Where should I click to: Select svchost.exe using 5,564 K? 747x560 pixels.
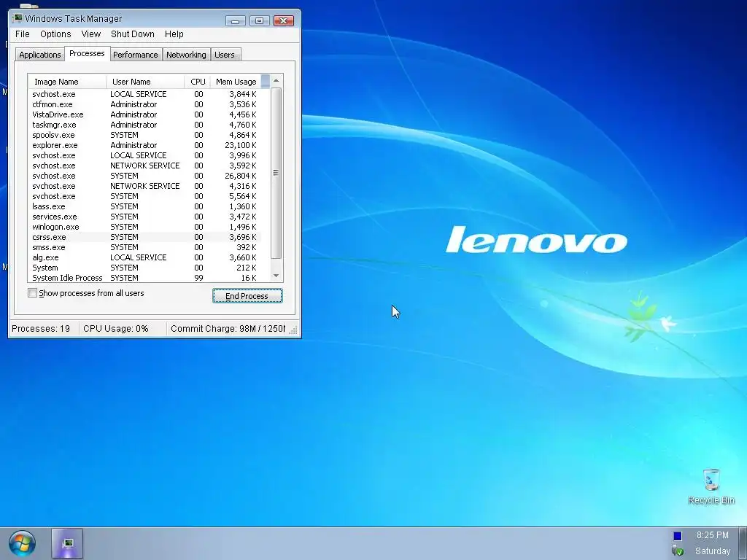tap(144, 196)
